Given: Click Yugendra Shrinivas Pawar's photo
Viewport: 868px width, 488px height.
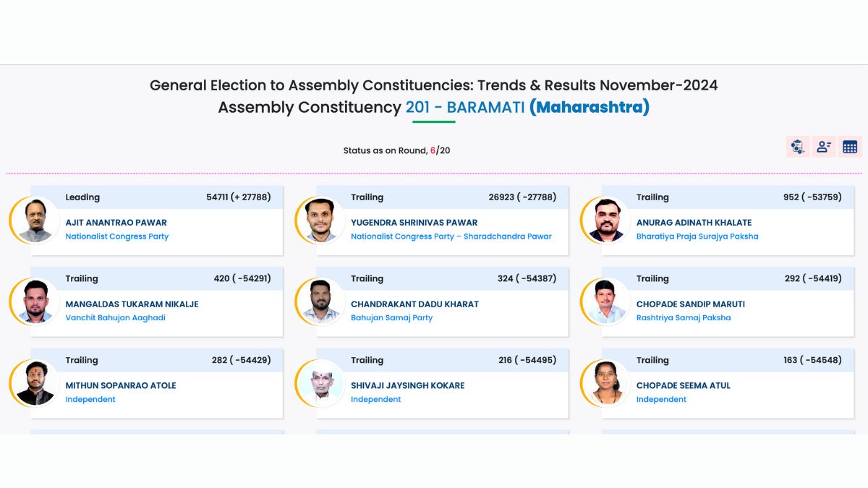Looking at the screenshot, I should (322, 221).
